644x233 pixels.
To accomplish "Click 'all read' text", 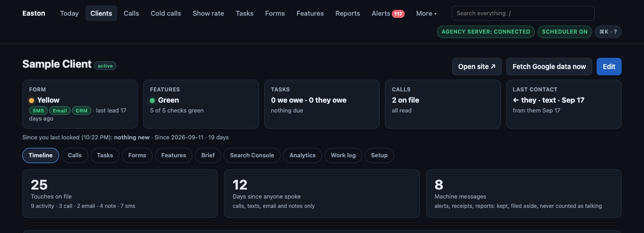I will 402,111.
